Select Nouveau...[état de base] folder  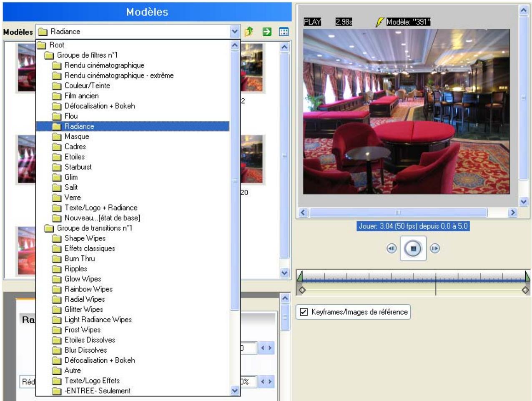tap(96, 218)
